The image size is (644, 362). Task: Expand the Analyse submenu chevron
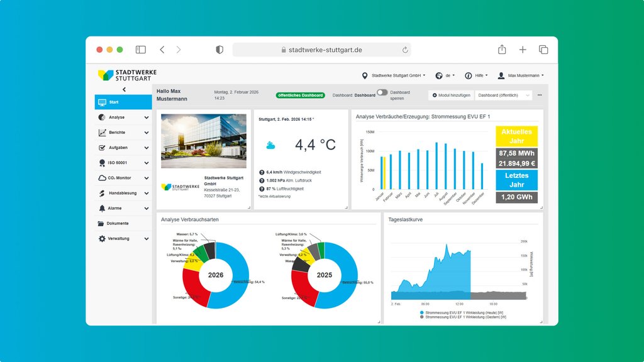point(146,118)
